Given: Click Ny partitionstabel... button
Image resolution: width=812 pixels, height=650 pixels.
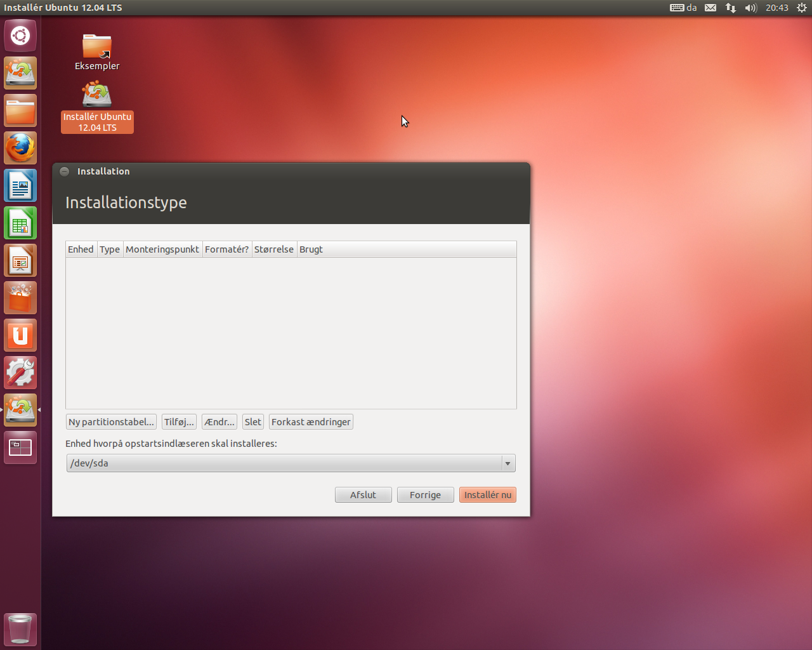Looking at the screenshot, I should coord(111,422).
